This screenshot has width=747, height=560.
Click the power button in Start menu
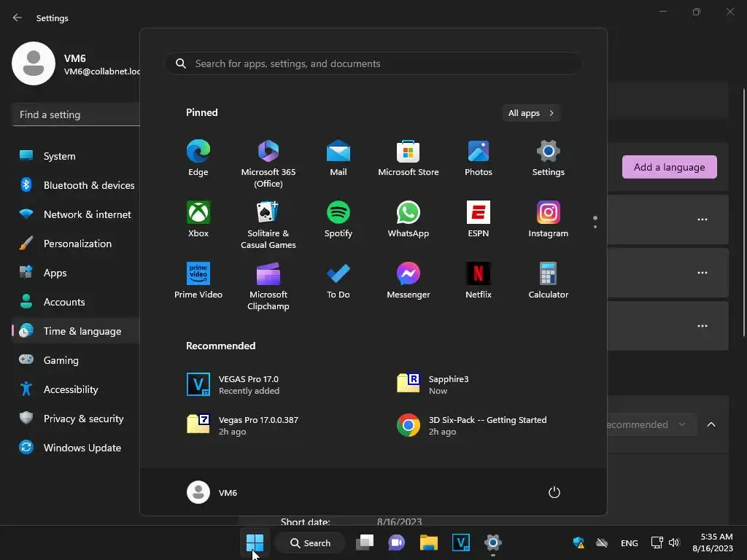click(x=554, y=492)
